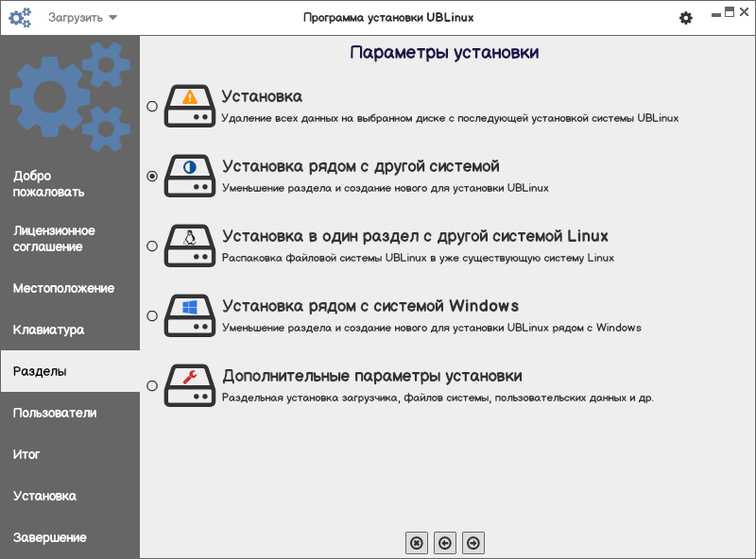The image size is (756, 559).
Task: Click the disk icon with Linux penguin
Action: [190, 246]
